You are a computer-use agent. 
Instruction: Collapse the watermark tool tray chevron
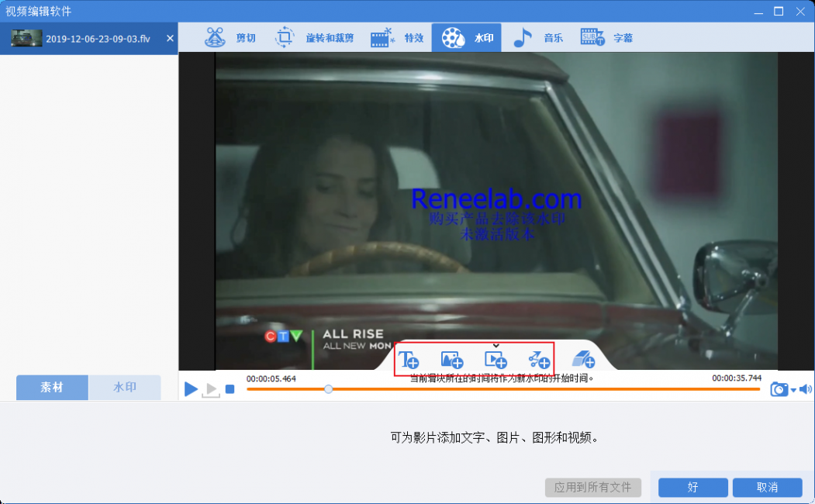click(x=496, y=346)
